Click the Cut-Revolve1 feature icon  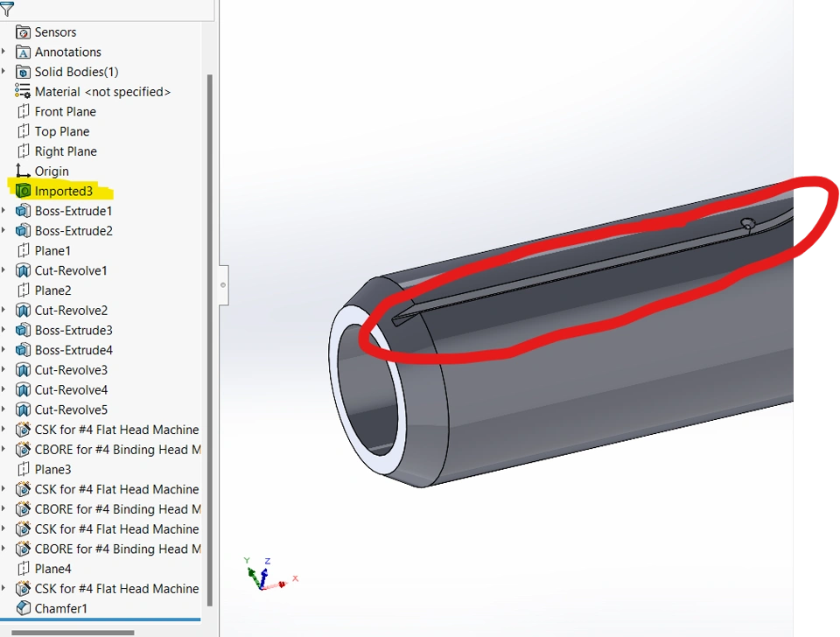pos(23,270)
